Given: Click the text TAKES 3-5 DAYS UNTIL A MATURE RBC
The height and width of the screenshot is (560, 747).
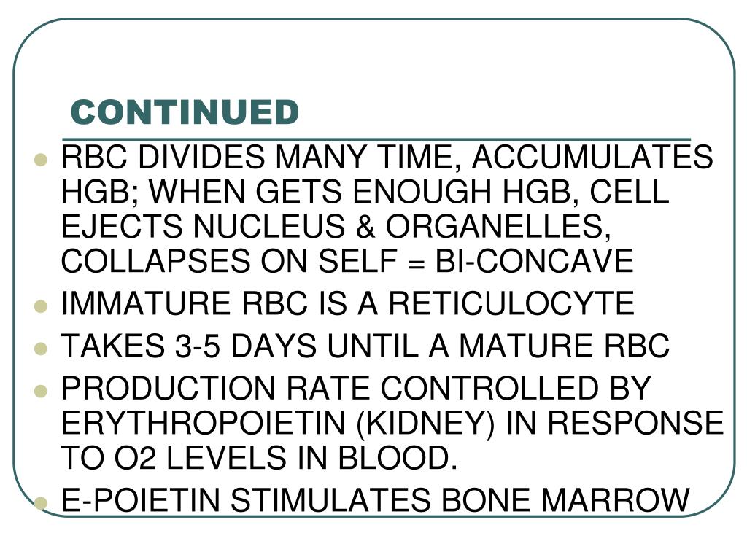Looking at the screenshot, I should [x=365, y=346].
